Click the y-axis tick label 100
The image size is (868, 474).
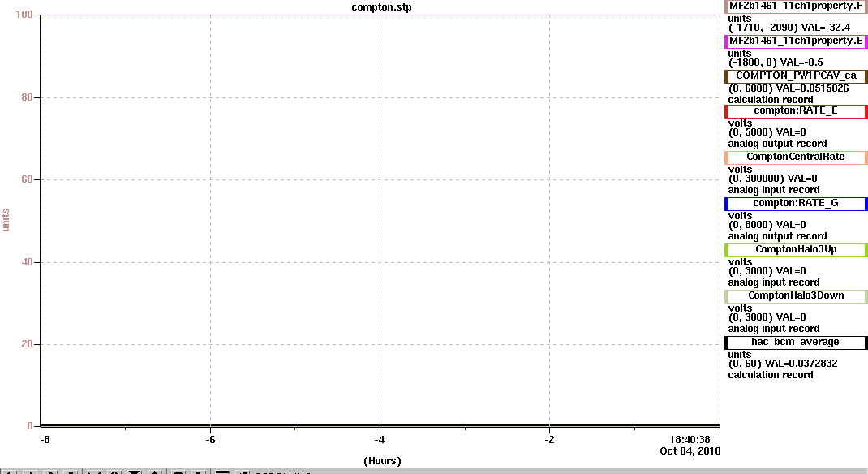coord(24,15)
